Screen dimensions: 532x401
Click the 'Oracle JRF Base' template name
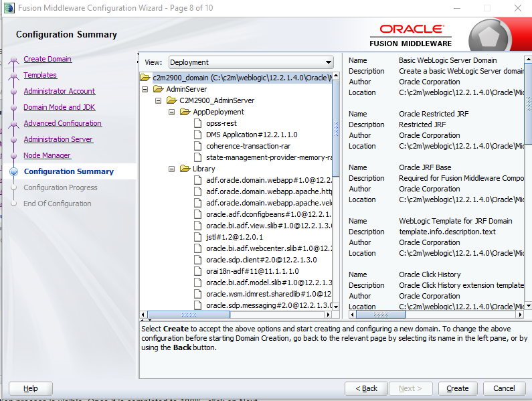(x=425, y=167)
